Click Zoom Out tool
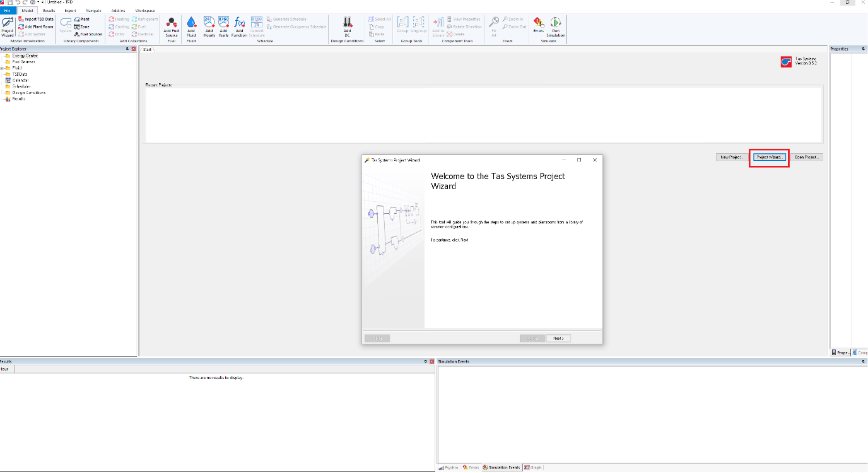Image resolution: width=868 pixels, height=473 pixels. click(514, 26)
